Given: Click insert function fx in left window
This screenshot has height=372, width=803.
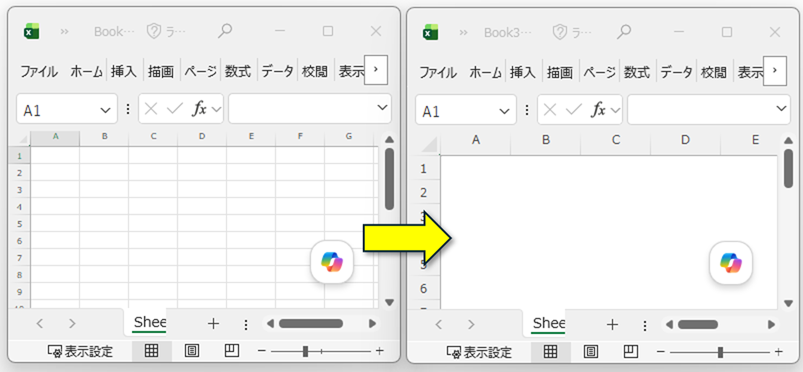Looking at the screenshot, I should pyautogui.click(x=199, y=109).
